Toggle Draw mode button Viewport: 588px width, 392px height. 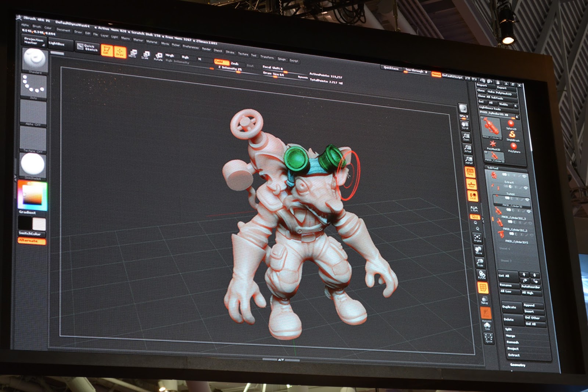(x=120, y=52)
